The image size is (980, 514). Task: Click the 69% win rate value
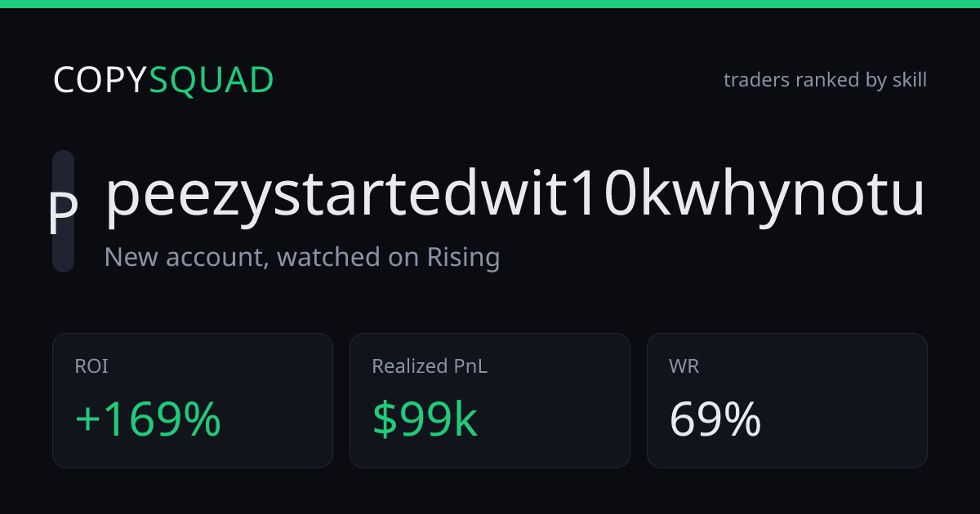[x=715, y=419]
